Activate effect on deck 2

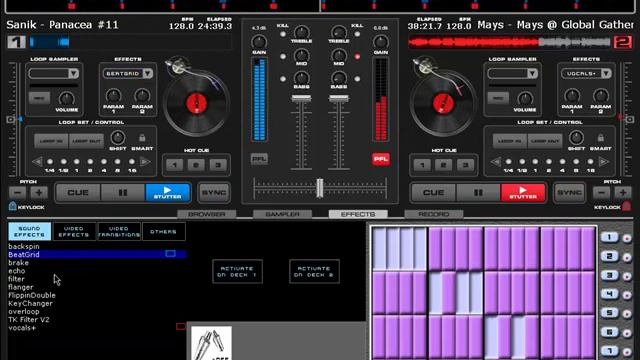(x=314, y=271)
